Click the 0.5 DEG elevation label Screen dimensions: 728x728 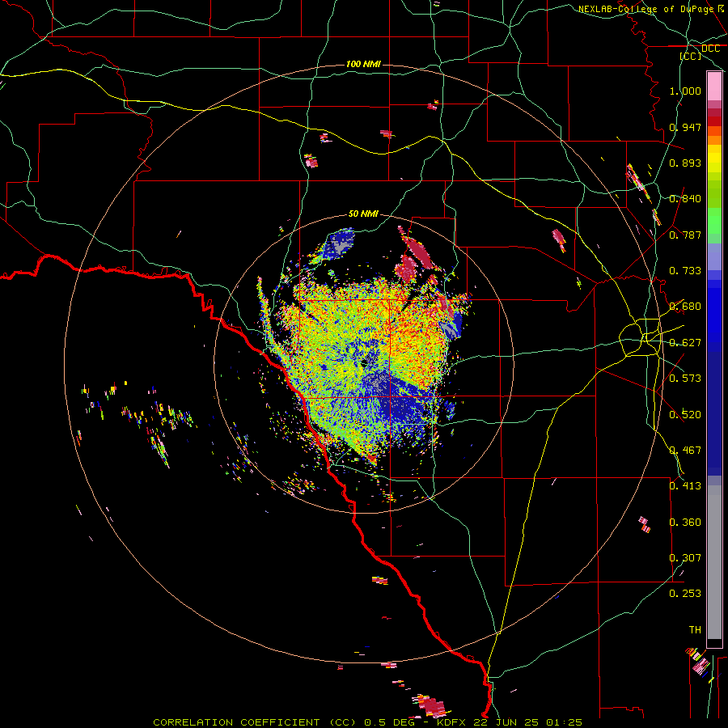(x=389, y=722)
